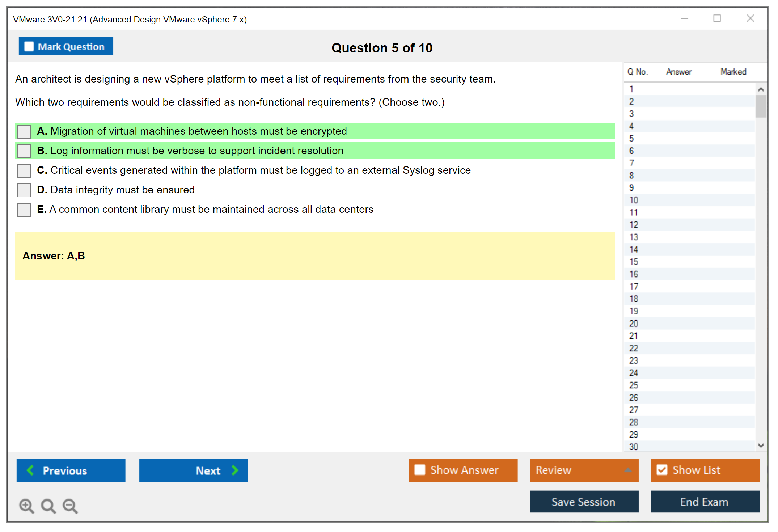
Task: Select question 10 in the list
Action: 634,200
